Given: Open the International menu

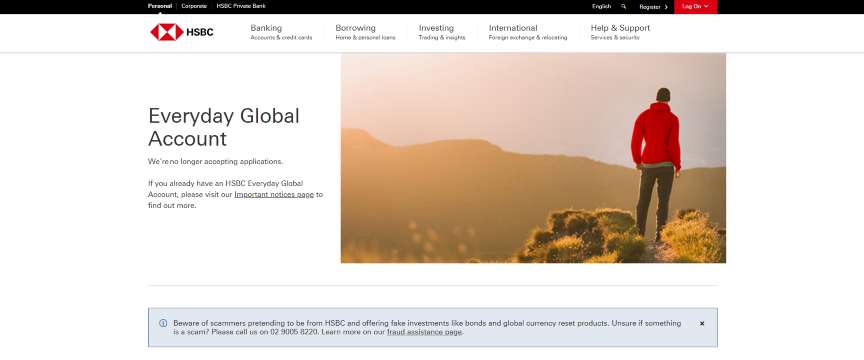Looking at the screenshot, I should [528, 32].
